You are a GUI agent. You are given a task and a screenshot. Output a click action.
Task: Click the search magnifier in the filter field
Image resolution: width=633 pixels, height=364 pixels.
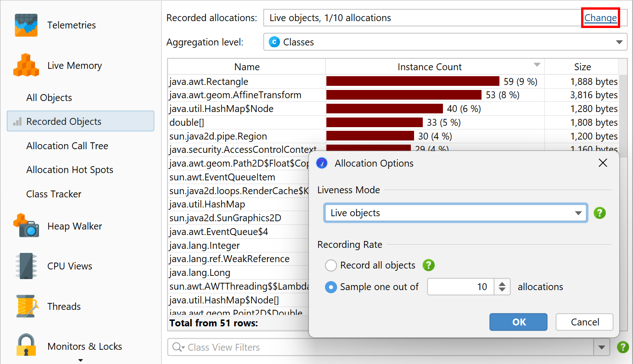(x=177, y=347)
